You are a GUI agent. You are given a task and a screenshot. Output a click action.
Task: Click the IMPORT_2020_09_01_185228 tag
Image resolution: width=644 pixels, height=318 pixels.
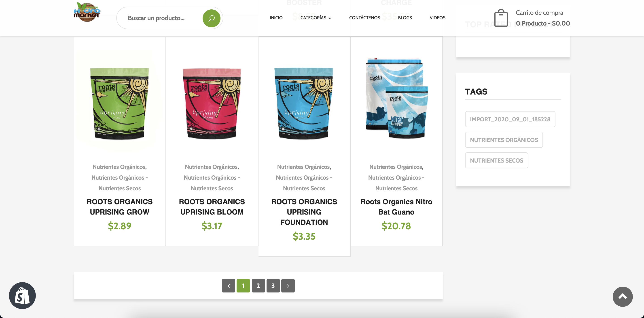(510, 119)
